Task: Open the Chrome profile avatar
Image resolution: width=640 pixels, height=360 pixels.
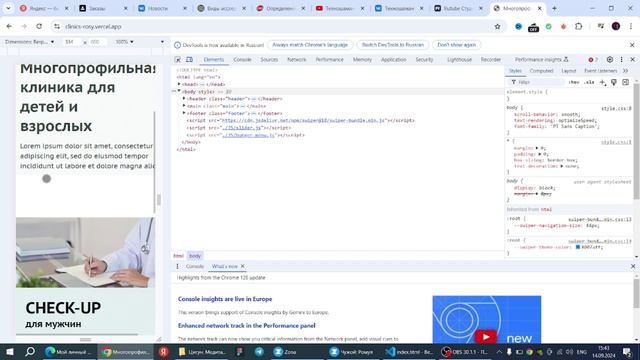Action: 616,27
